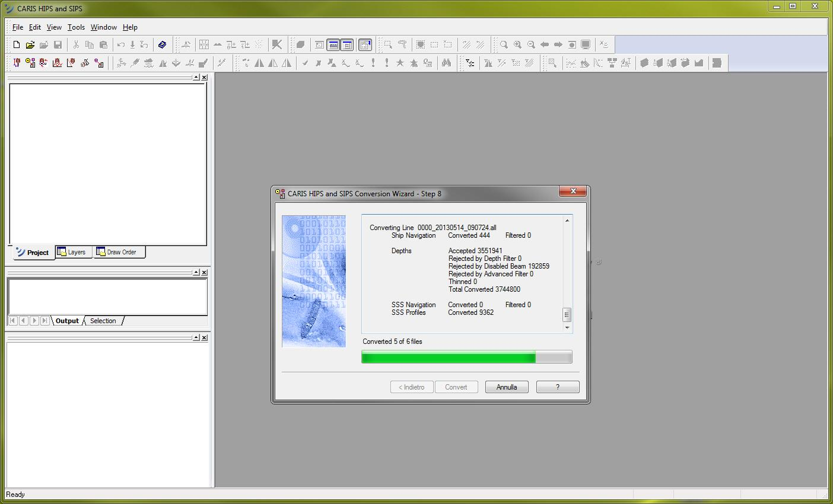Toggle the highlighted properties window button
Viewport: 833px width, 504px height.
coord(365,44)
